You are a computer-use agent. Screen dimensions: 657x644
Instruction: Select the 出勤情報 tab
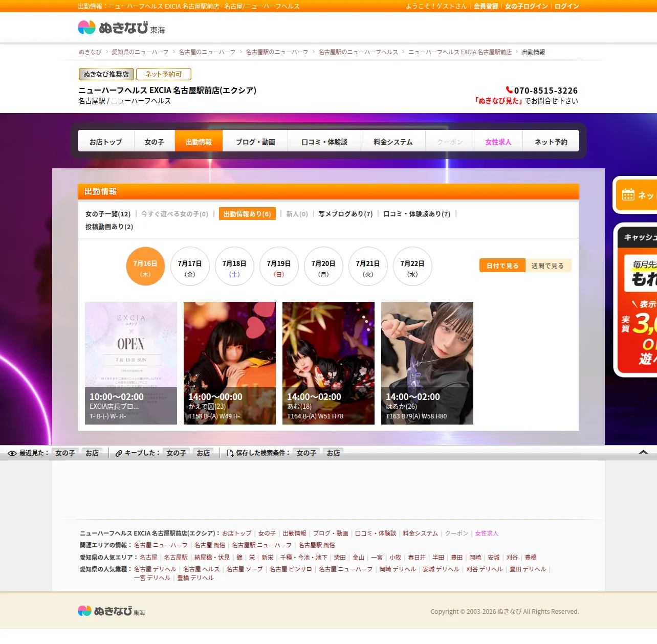click(x=199, y=142)
